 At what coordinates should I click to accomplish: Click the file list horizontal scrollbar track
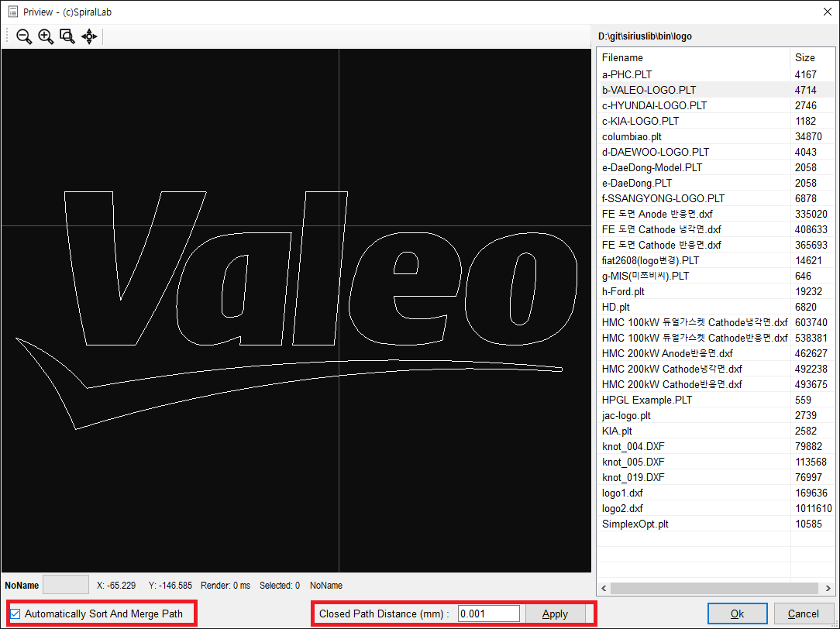(714, 588)
